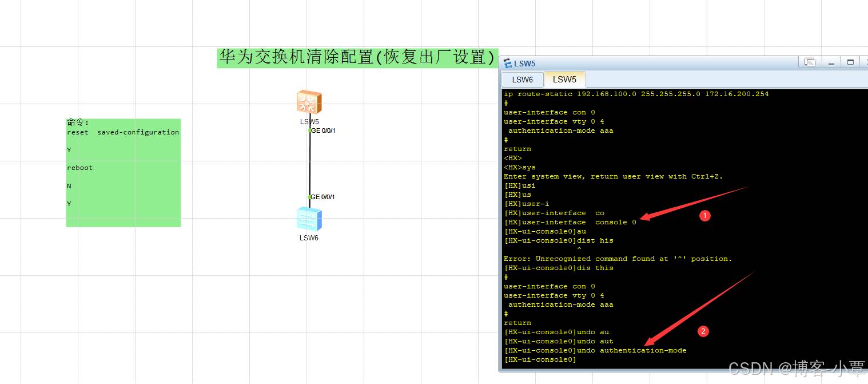This screenshot has width=868, height=384.
Task: Click '<HX>sys' line in terminal
Action: pos(520,167)
